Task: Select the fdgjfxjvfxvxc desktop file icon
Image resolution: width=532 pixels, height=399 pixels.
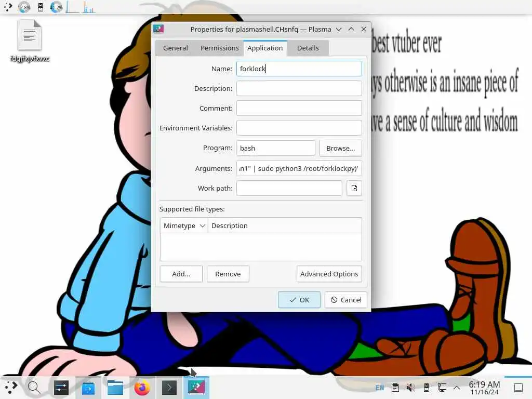Action: pos(30,41)
